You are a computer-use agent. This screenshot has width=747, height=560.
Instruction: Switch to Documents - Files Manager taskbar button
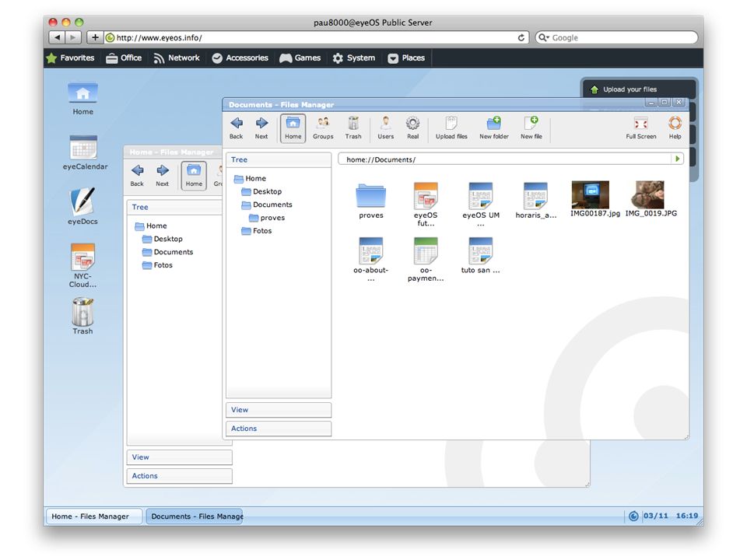point(195,516)
